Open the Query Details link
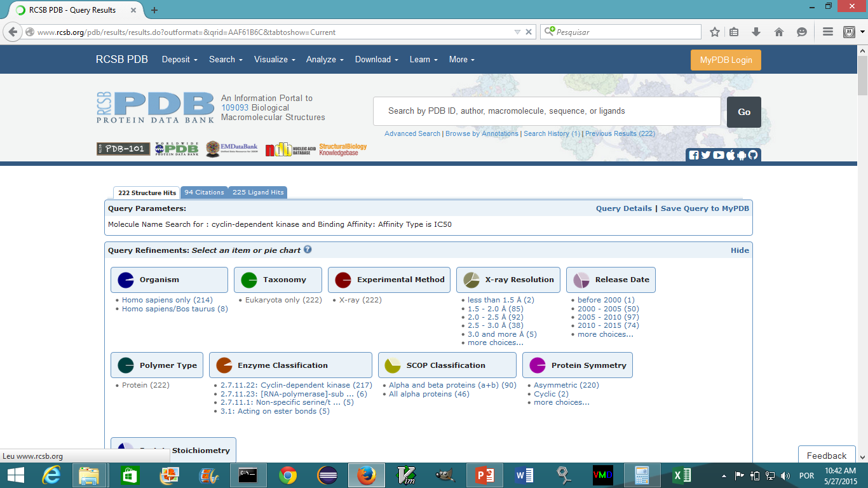Screen dimensions: 868x488 pyautogui.click(x=624, y=208)
